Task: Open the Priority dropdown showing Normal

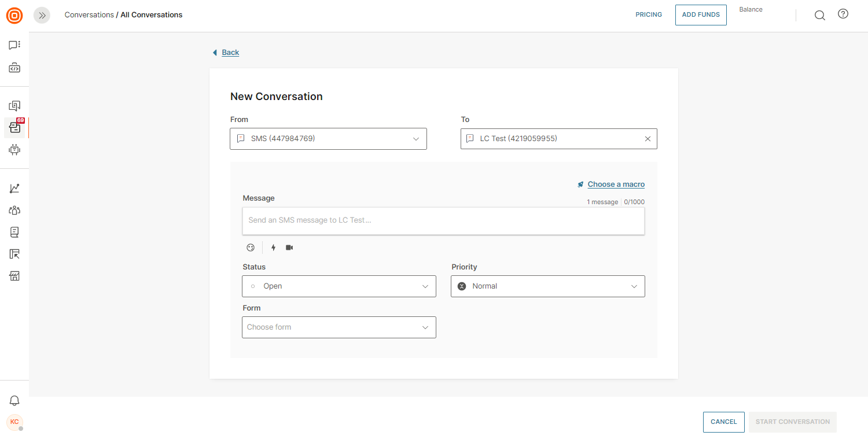Action: pos(547,286)
